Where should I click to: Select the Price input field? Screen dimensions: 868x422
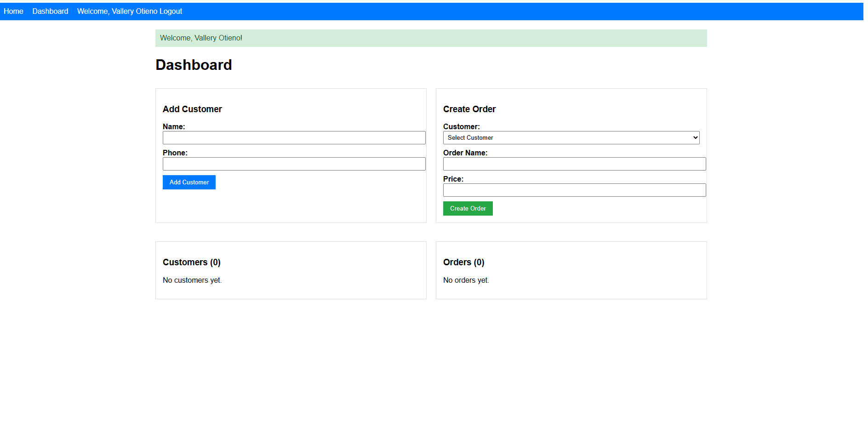pos(574,190)
